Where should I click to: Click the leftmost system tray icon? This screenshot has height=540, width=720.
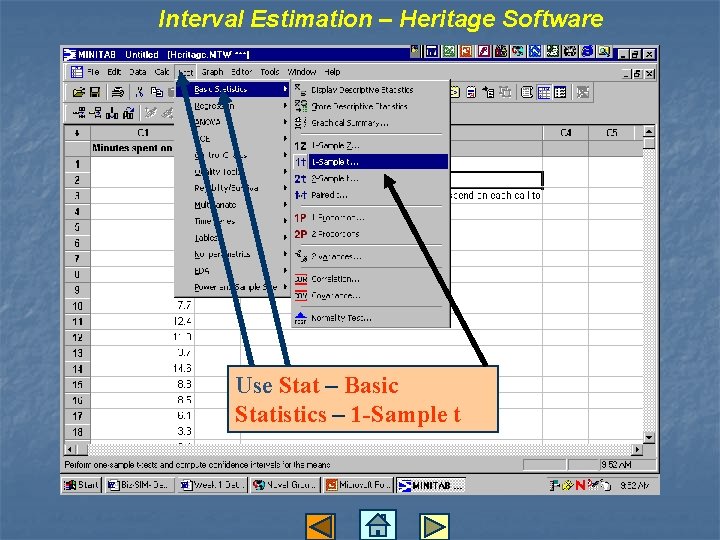(554, 485)
